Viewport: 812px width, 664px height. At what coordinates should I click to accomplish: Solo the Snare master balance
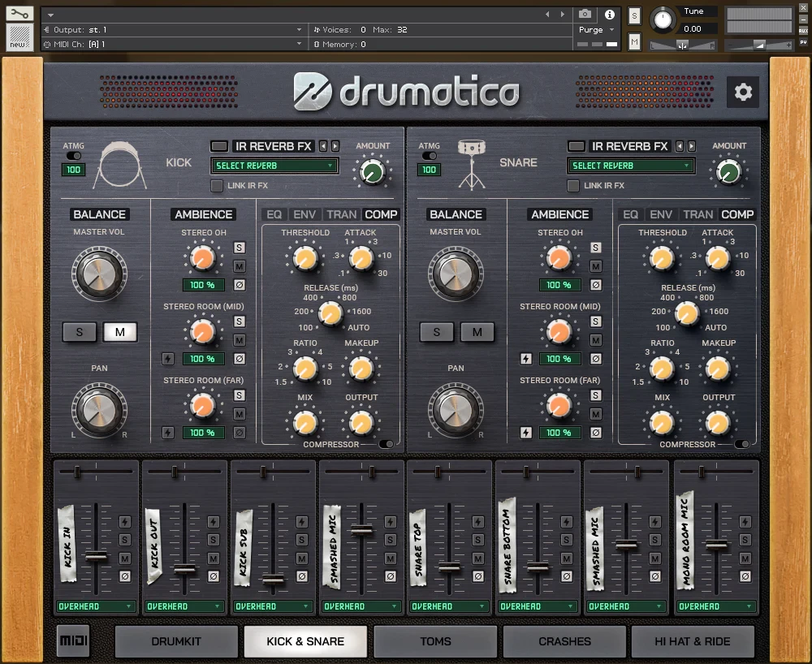click(x=436, y=332)
